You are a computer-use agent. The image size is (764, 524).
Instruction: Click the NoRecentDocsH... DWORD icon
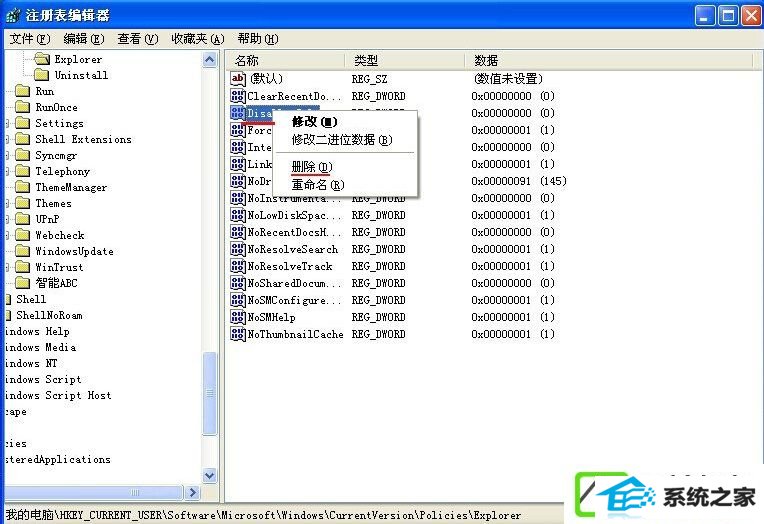238,232
